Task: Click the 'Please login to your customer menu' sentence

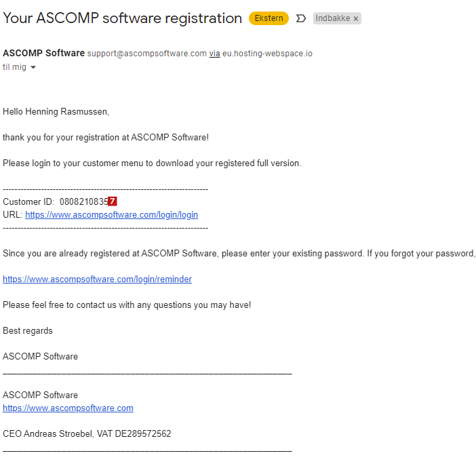Action: [151, 163]
